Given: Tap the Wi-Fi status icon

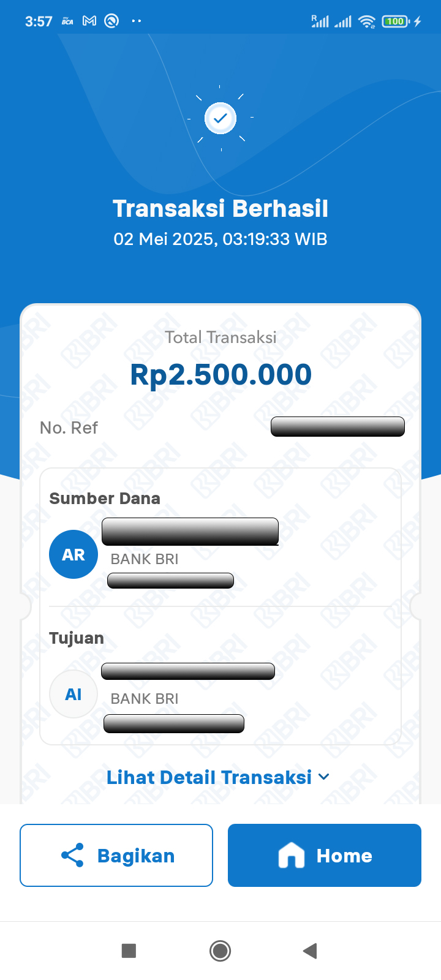Looking at the screenshot, I should pyautogui.click(x=367, y=21).
